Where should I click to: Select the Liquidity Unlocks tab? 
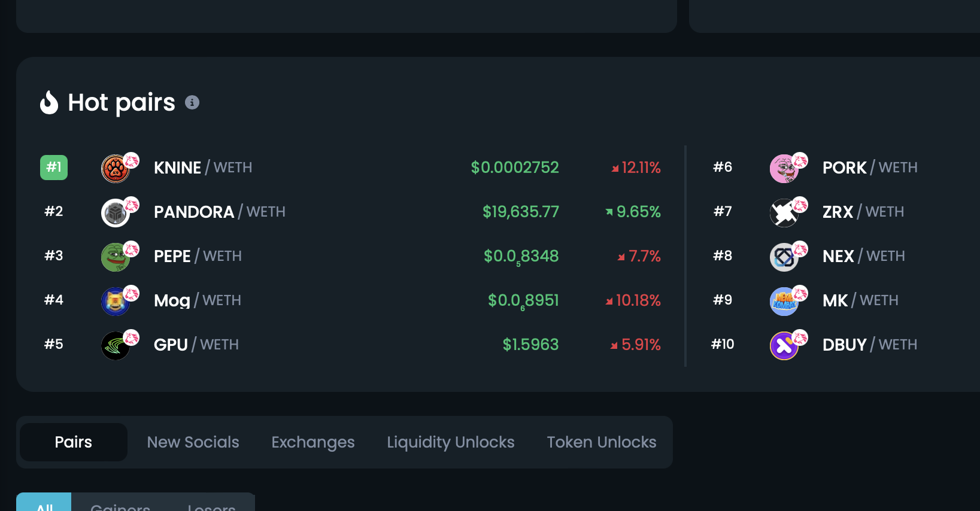[x=451, y=442]
